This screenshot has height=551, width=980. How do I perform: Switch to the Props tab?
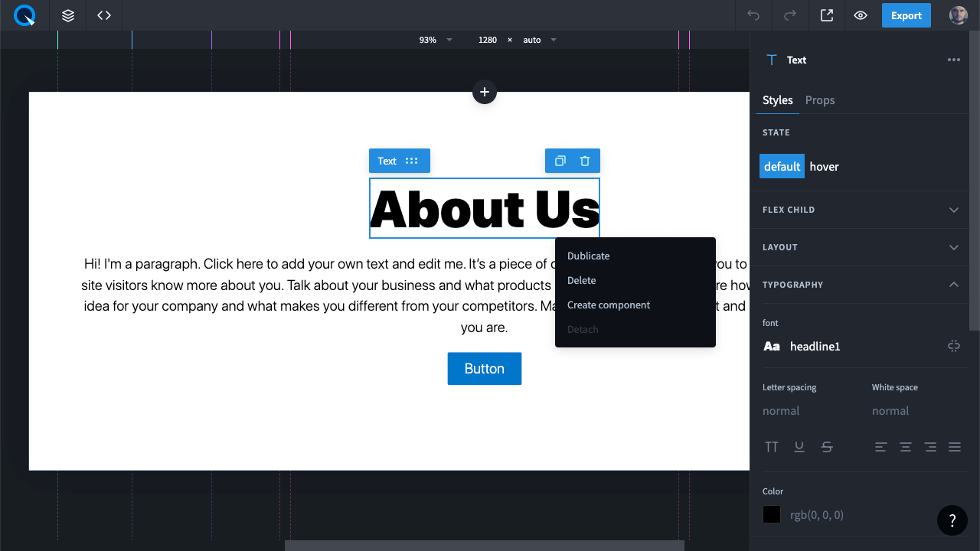click(820, 100)
